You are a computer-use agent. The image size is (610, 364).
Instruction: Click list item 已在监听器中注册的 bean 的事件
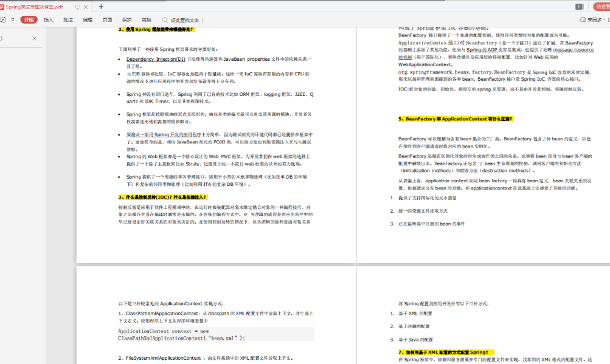pyautogui.click(x=431, y=224)
